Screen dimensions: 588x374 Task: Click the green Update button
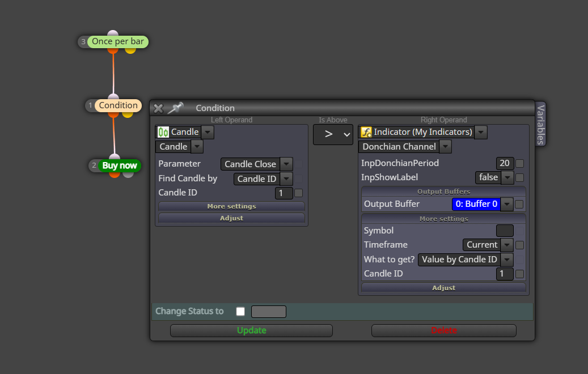tap(252, 330)
